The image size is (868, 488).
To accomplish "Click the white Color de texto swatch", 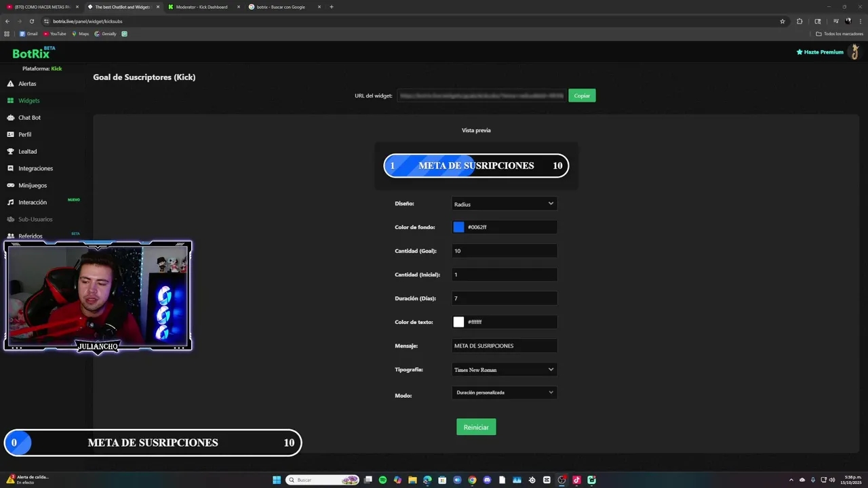I will point(458,322).
